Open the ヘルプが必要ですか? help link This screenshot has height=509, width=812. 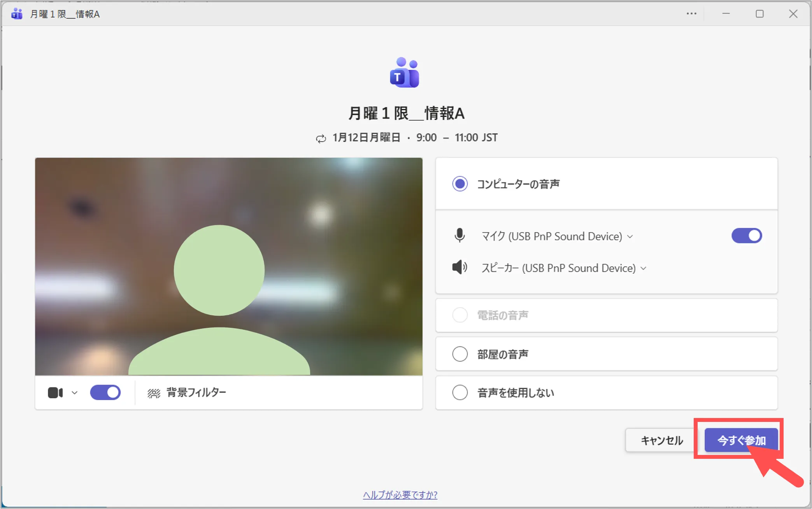400,495
